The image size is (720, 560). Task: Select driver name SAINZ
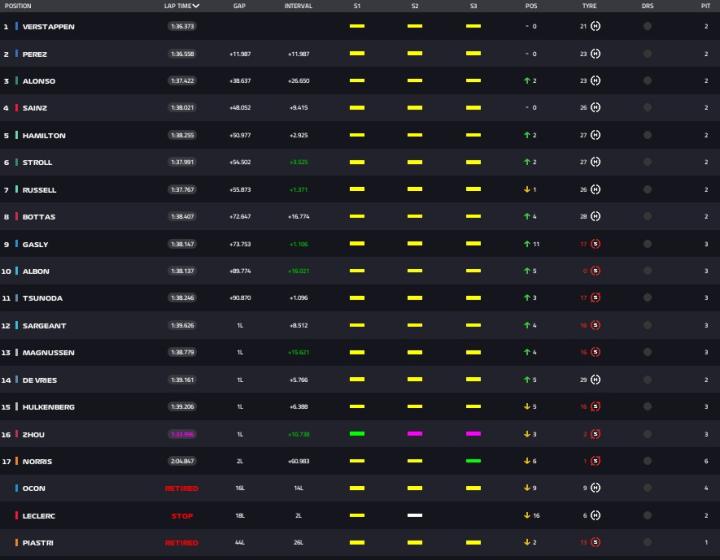click(x=35, y=108)
